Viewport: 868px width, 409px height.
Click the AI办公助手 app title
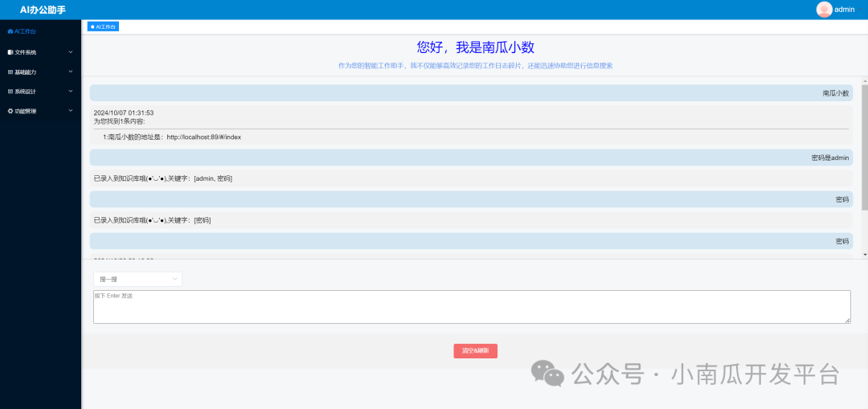43,10
